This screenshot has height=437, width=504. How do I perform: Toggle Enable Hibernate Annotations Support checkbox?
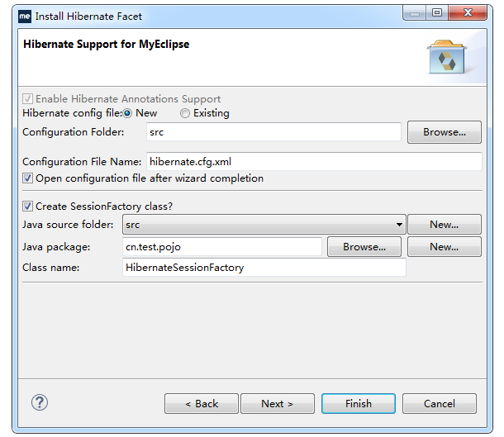pos(27,98)
